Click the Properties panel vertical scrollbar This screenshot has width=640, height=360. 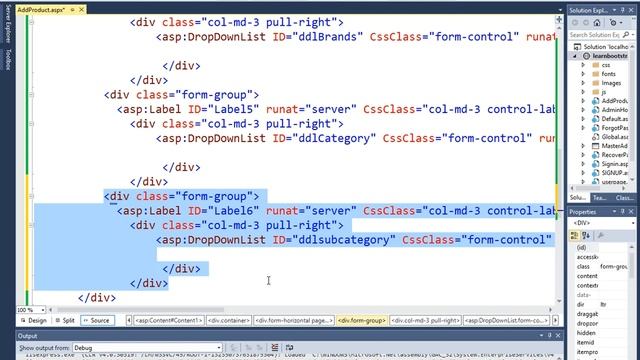click(x=632, y=301)
